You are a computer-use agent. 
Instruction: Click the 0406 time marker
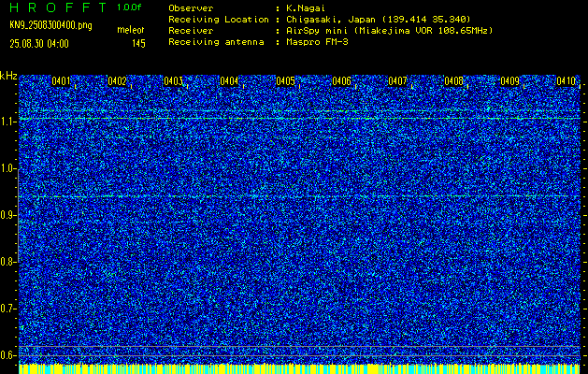click(x=341, y=81)
